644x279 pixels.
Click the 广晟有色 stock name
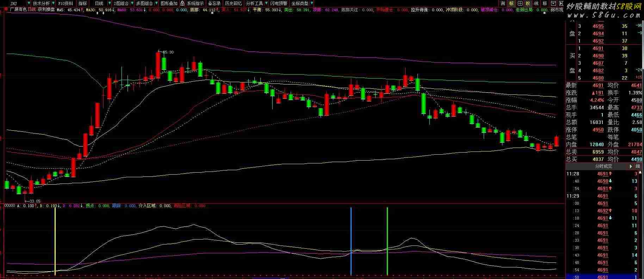[18, 10]
